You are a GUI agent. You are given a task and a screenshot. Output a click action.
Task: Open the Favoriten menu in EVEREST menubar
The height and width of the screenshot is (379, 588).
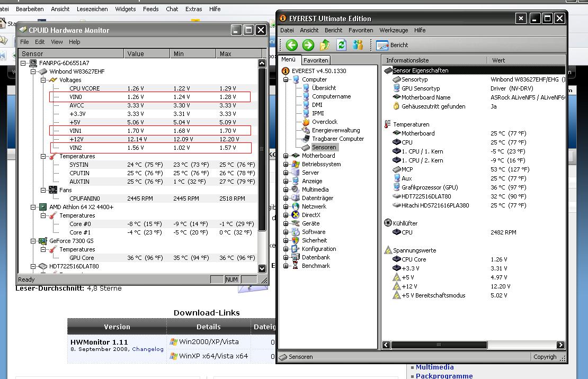click(361, 30)
